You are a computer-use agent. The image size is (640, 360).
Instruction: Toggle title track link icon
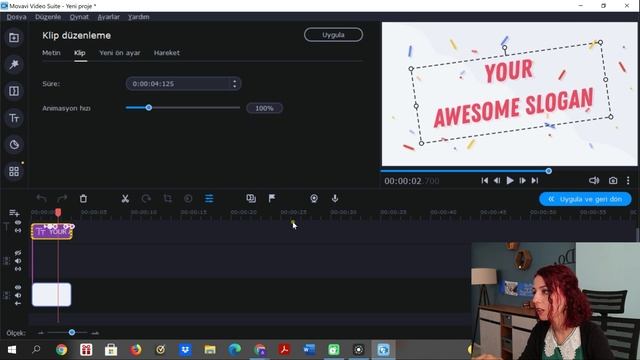[18, 231]
